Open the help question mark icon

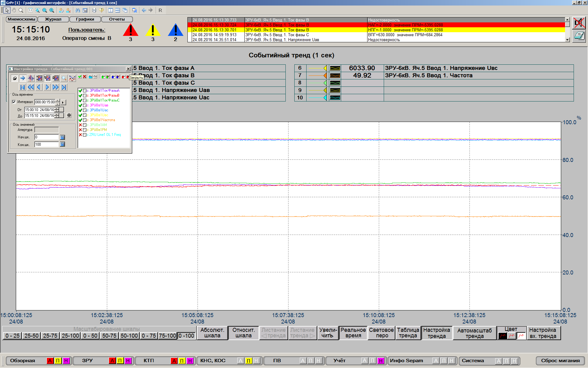point(101,10)
